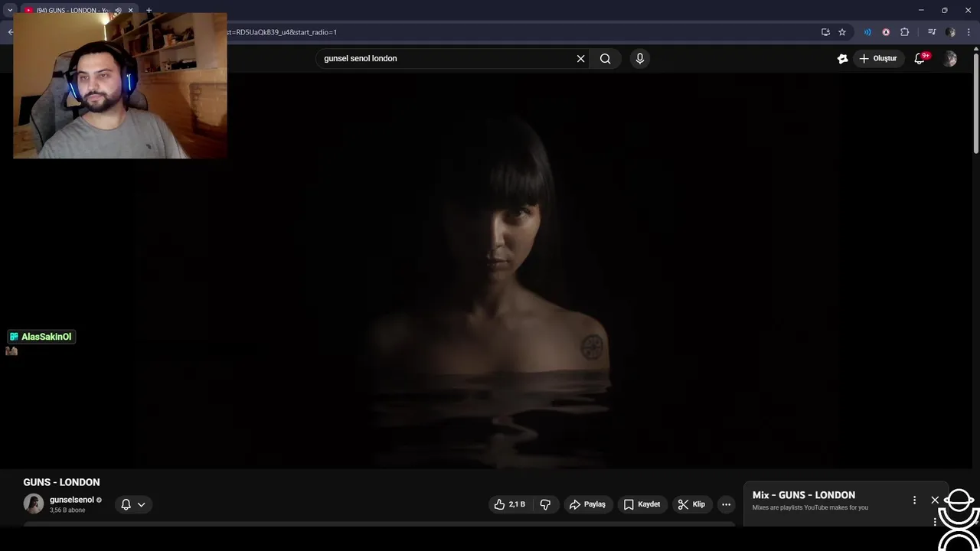Install app via address bar icon

pyautogui.click(x=825, y=32)
